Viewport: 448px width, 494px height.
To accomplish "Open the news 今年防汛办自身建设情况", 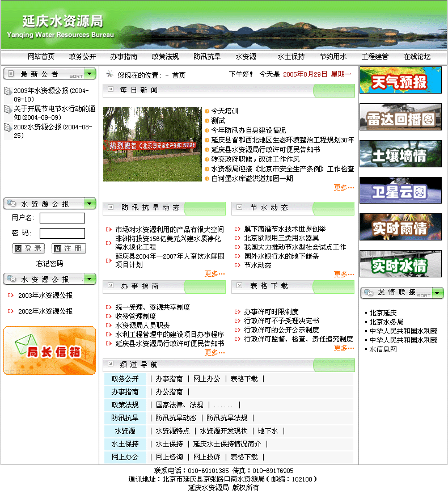I will (248, 130).
